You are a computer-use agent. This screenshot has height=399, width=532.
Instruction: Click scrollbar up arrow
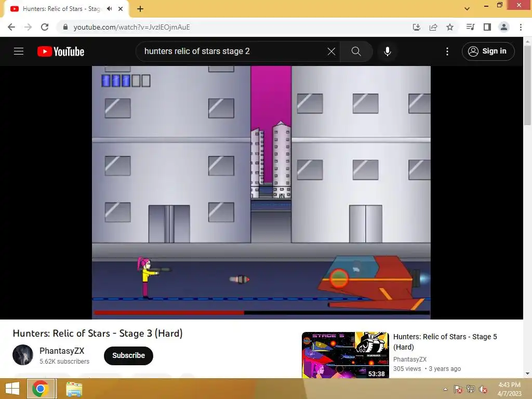coord(527,41)
